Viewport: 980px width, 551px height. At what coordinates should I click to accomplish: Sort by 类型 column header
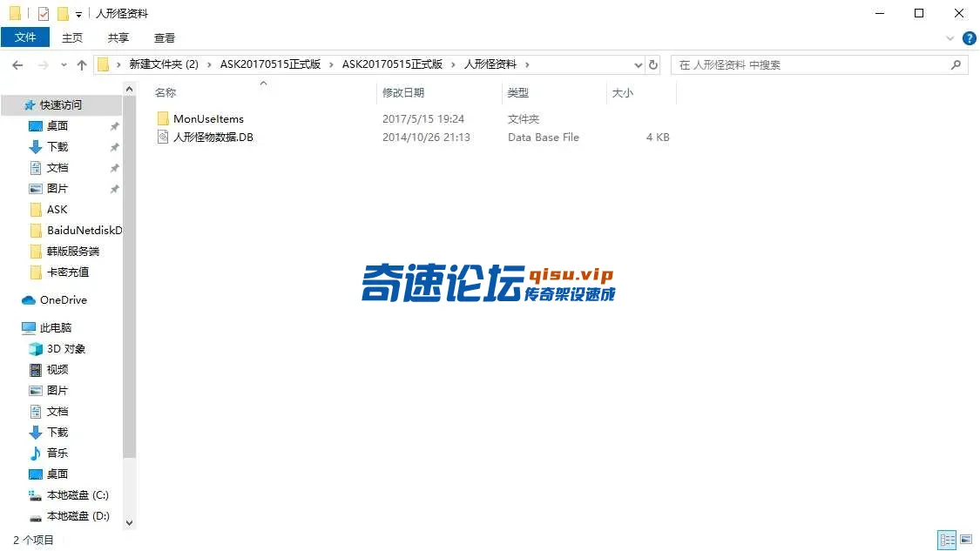(x=518, y=93)
